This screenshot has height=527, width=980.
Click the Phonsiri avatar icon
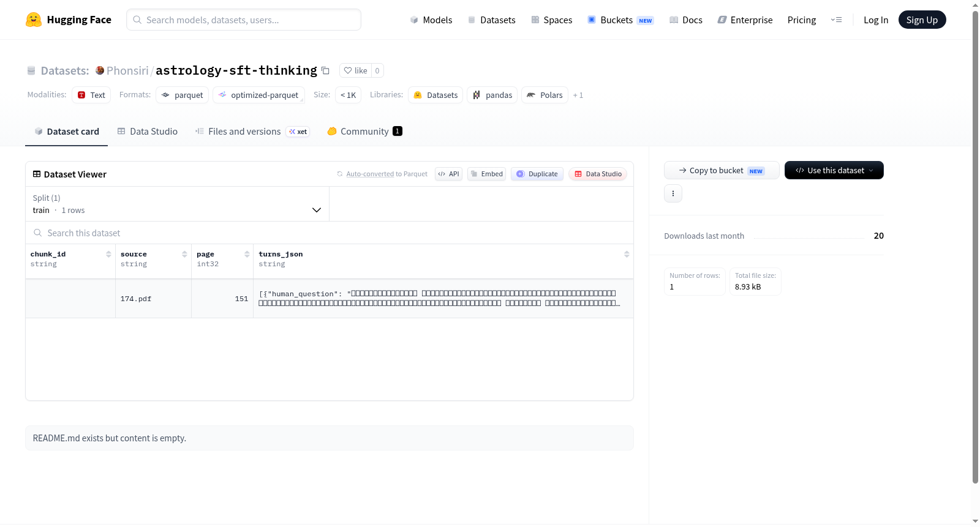point(100,70)
